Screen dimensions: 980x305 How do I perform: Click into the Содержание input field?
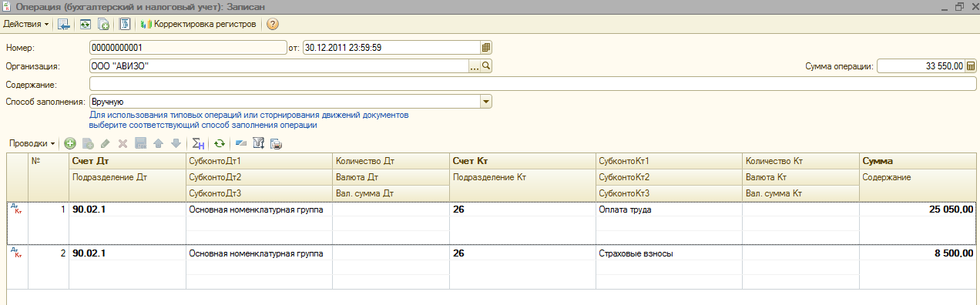click(x=532, y=84)
